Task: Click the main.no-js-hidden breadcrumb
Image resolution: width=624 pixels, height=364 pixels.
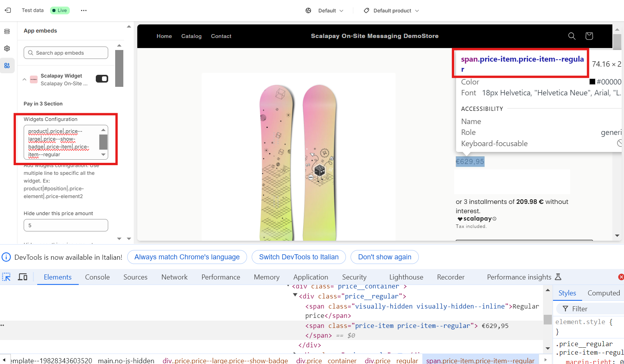Action: 126,361
